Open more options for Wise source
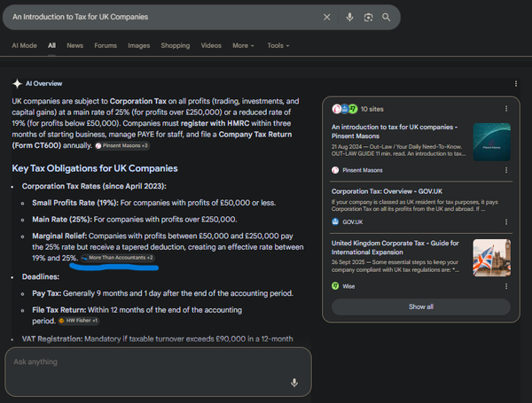The height and width of the screenshot is (403, 532). click(506, 286)
